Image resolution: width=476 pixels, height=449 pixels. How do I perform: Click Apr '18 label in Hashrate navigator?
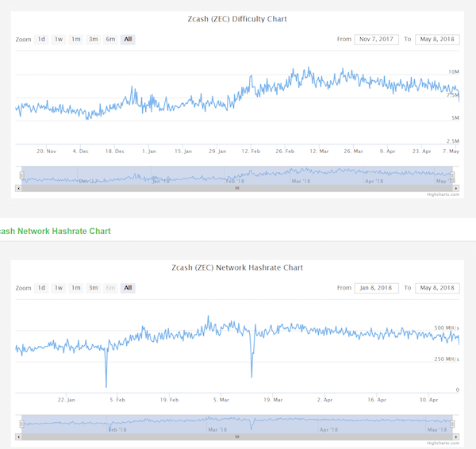point(328,430)
